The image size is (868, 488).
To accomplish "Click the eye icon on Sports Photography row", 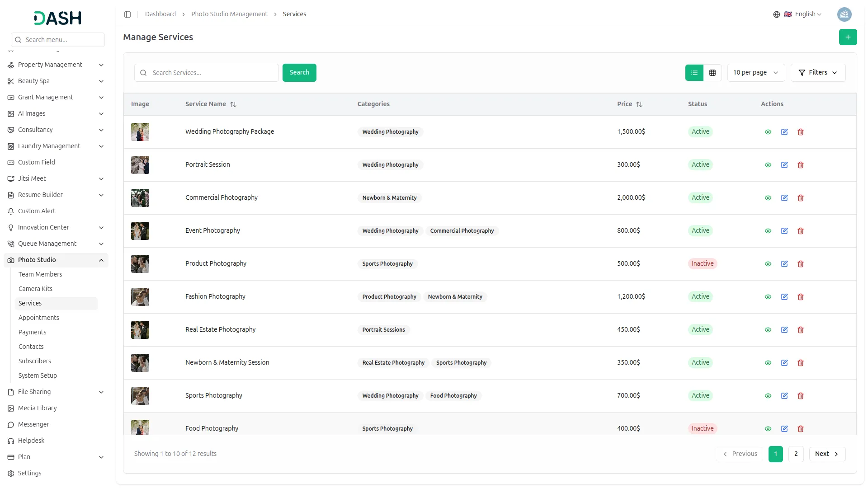I will 768,396.
